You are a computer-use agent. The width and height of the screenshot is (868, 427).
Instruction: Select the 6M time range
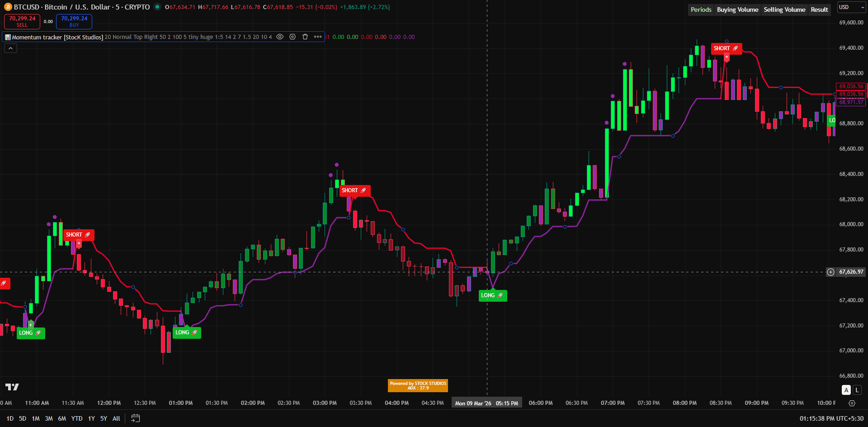click(62, 418)
